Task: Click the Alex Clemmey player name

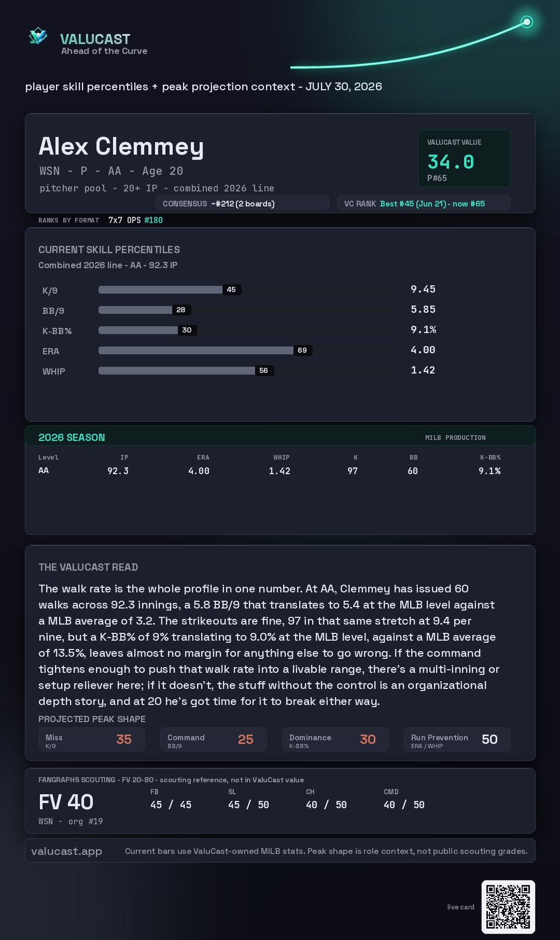Action: point(121,147)
